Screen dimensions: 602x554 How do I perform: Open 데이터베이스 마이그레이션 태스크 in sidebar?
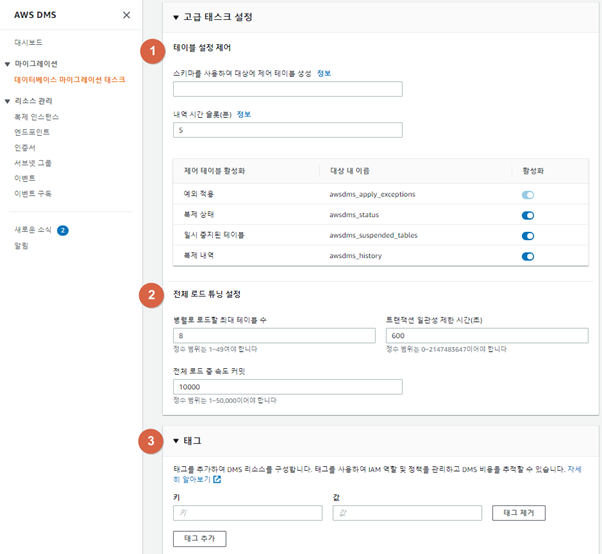coord(69,79)
